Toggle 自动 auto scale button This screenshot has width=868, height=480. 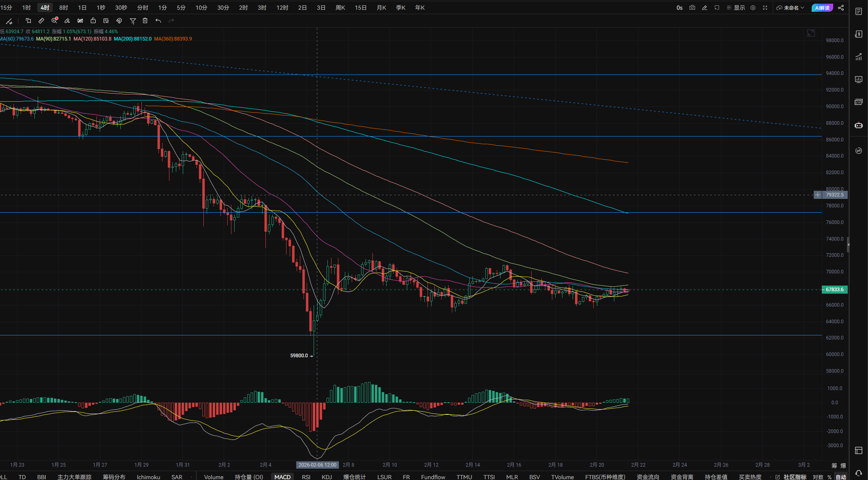click(841, 477)
